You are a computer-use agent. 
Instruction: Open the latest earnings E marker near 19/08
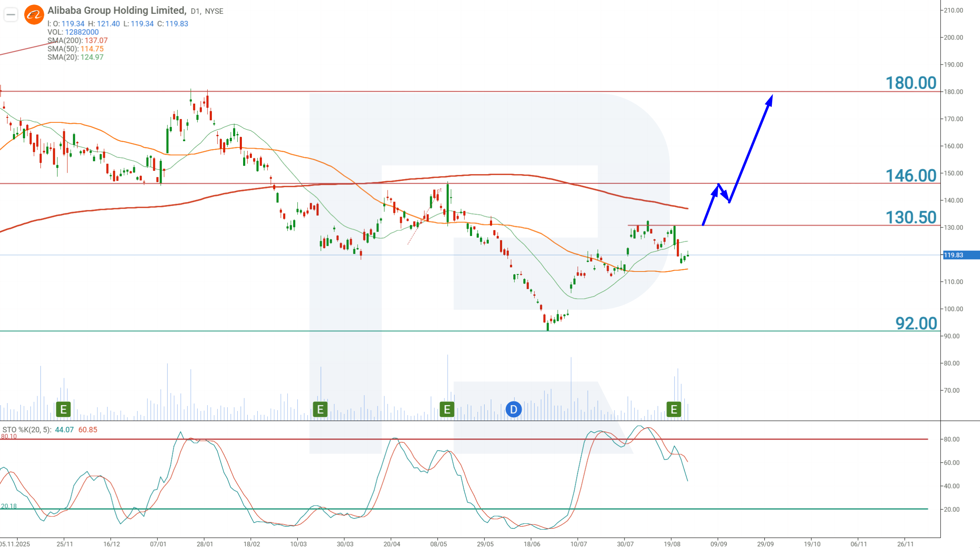(674, 409)
